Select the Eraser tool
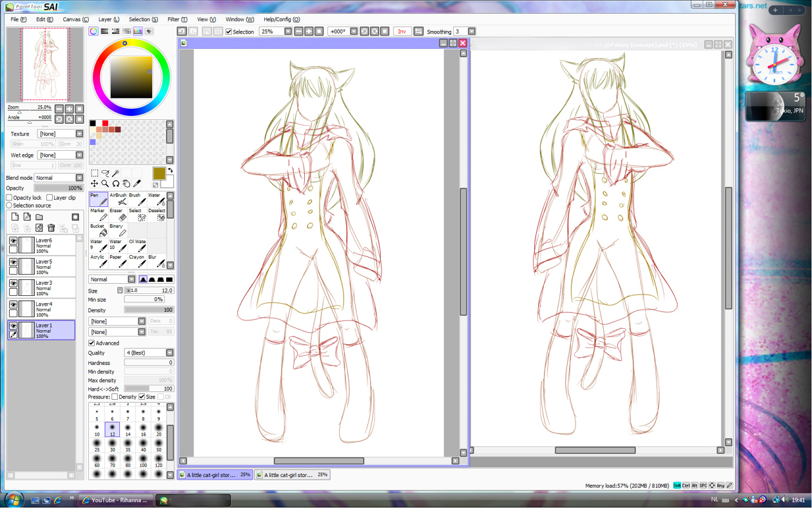The width and height of the screenshot is (812, 508). coord(119,215)
